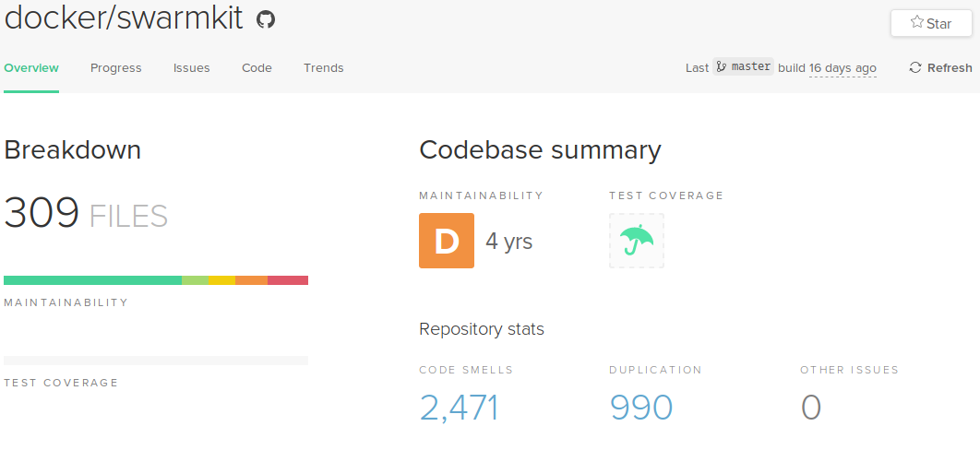Screen dimensions: 980x450
Task: Open the Progress tab
Action: (x=116, y=67)
